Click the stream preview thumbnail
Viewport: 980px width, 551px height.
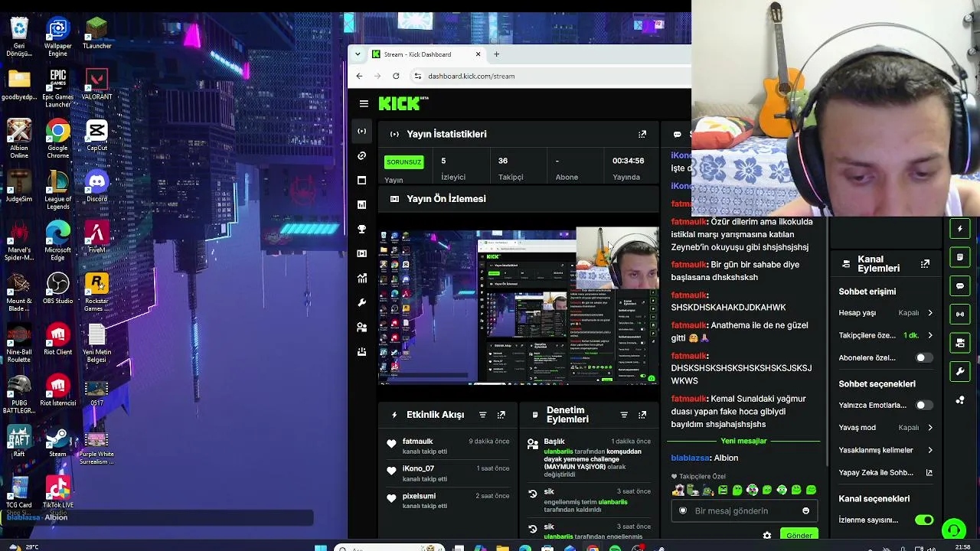[519, 305]
